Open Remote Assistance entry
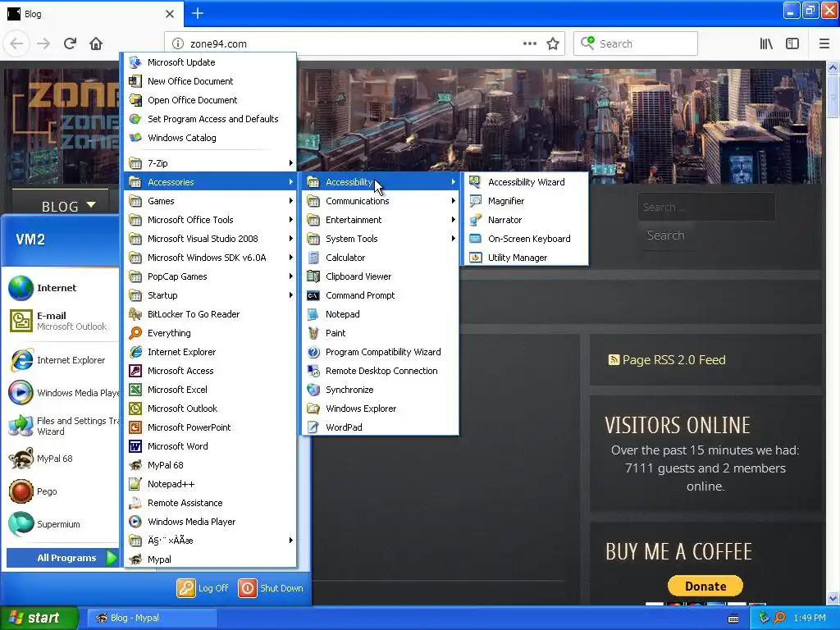Image resolution: width=840 pixels, height=630 pixels. [x=210, y=503]
